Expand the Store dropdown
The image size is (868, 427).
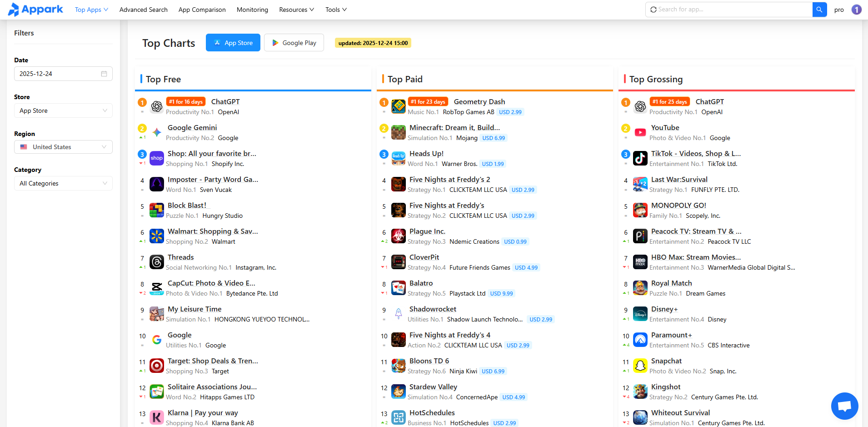pyautogui.click(x=63, y=111)
